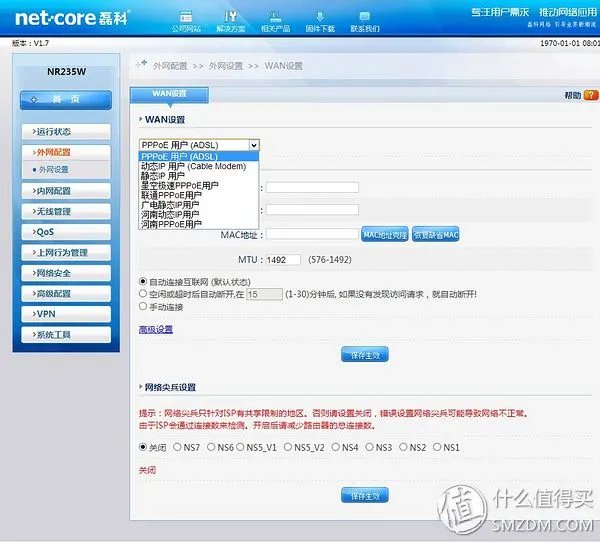Click the MTU value field

pyautogui.click(x=283, y=260)
